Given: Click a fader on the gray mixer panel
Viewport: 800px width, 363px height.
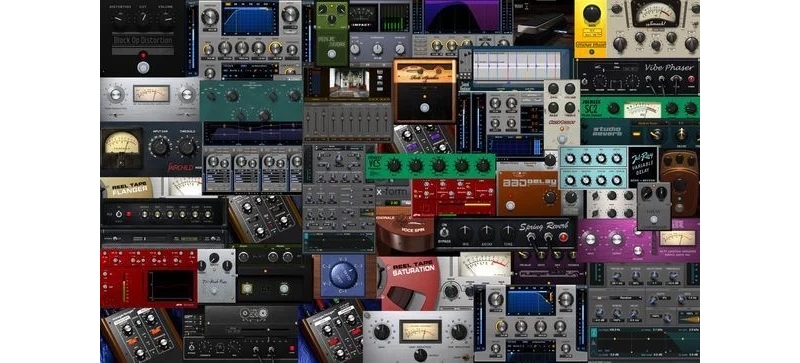Looking at the screenshot, I should [x=321, y=122].
